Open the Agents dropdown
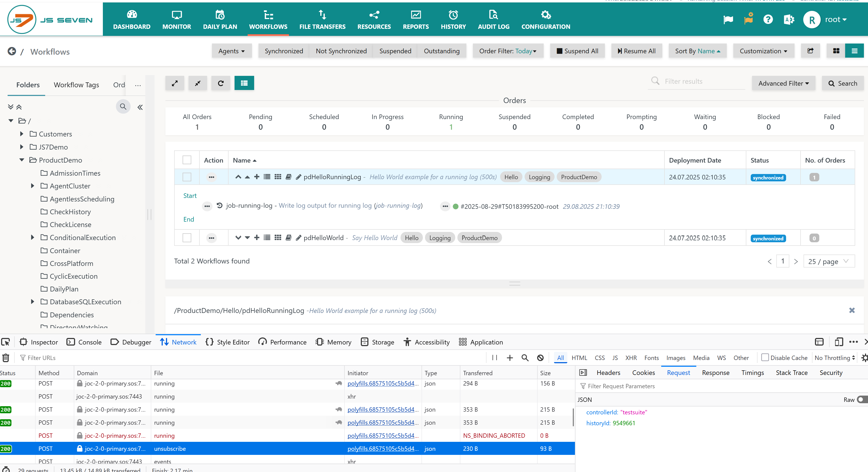Screen dimensions: 868x472 [x=232, y=51]
